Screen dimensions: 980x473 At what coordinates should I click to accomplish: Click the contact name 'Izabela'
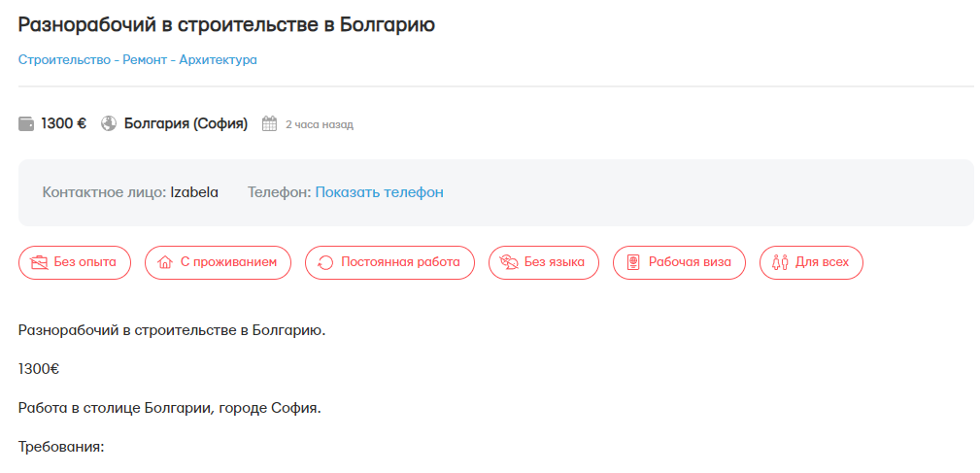194,192
